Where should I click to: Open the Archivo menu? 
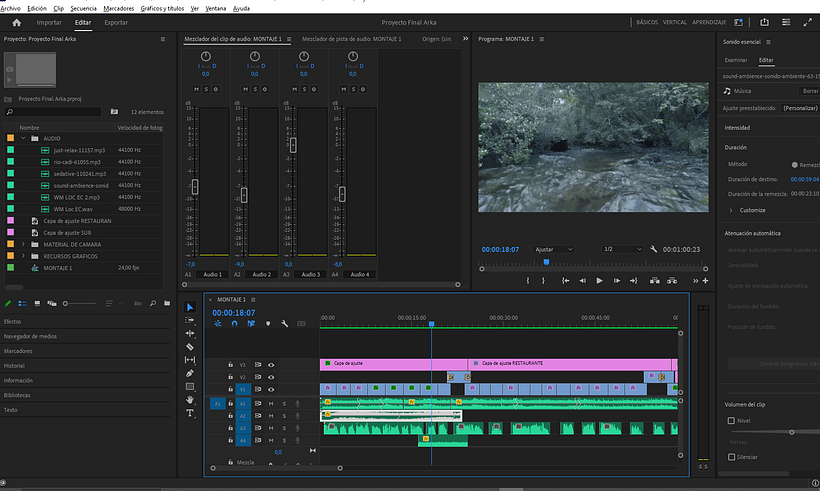[x=10, y=8]
